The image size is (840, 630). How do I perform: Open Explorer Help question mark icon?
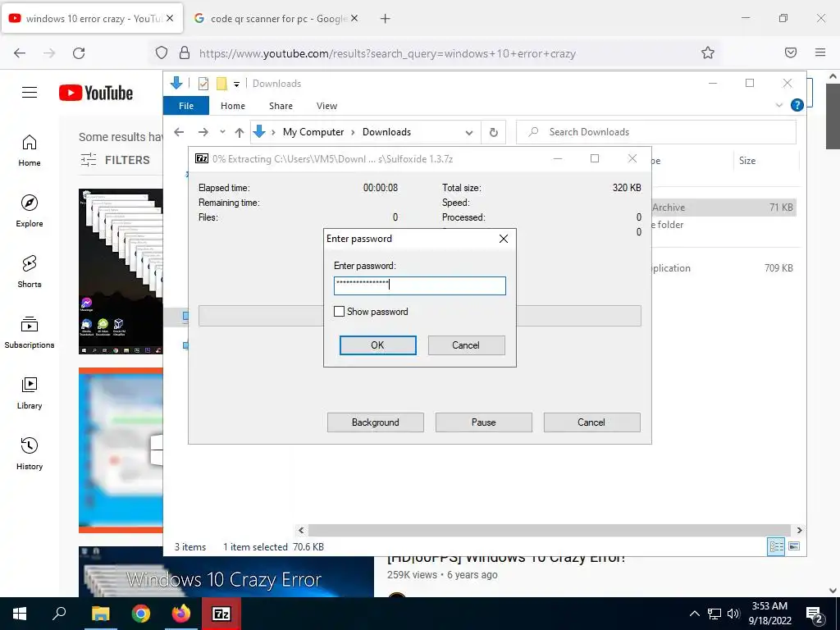point(797,105)
